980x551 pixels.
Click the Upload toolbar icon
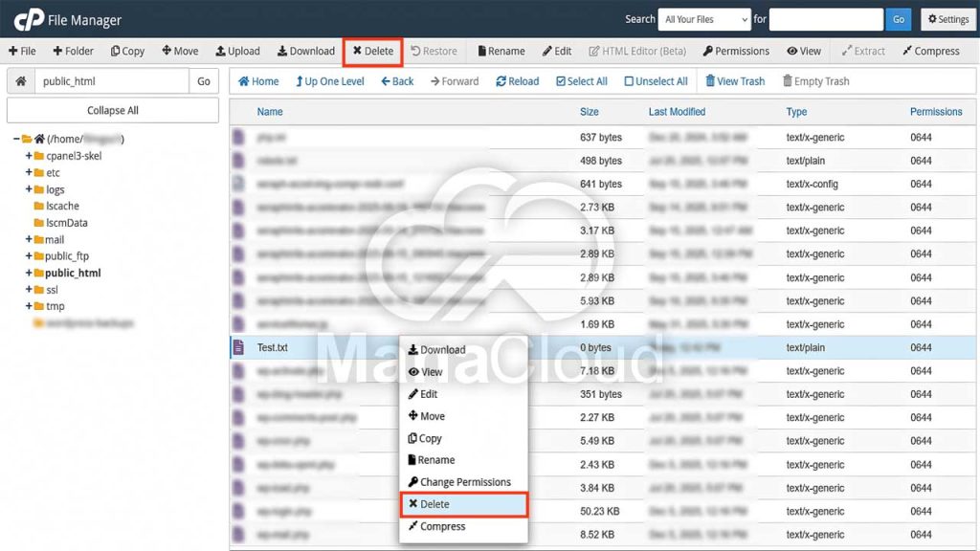click(x=237, y=51)
